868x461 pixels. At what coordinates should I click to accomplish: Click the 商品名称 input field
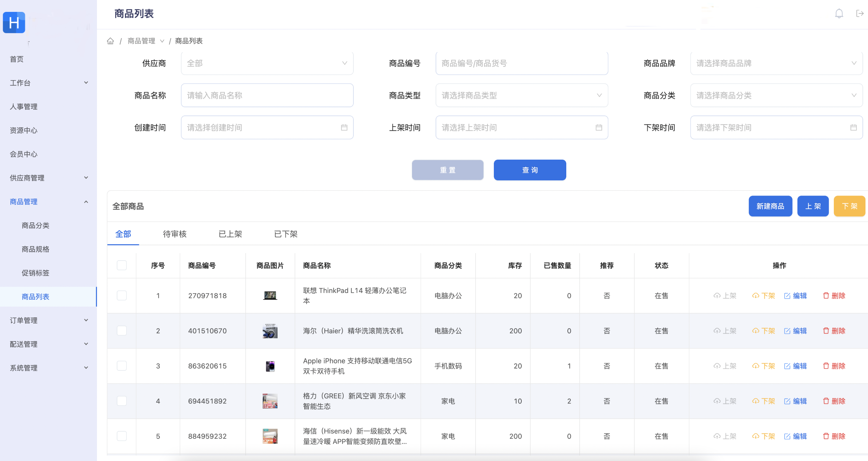[x=267, y=95]
